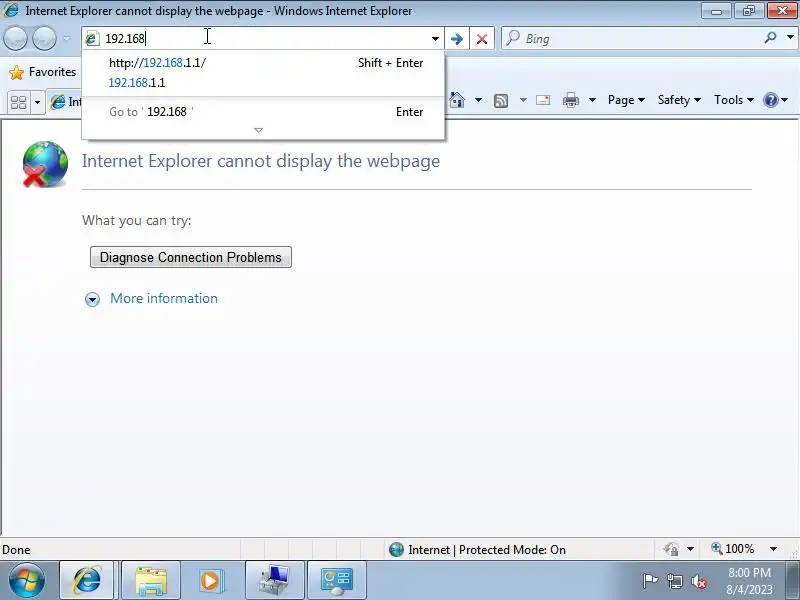Click the Home page icon

(x=457, y=100)
